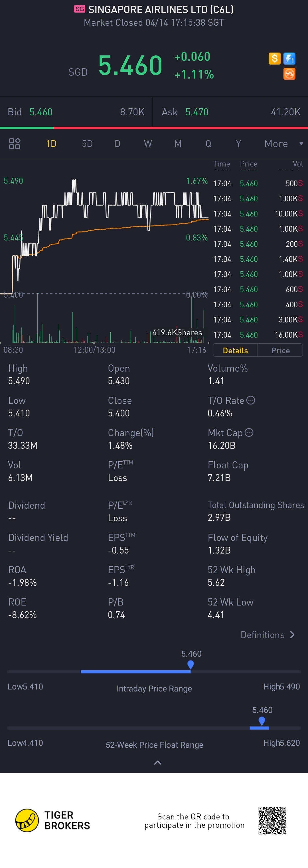Tap the Mkt Cap info icon
This screenshot has width=308, height=868.
pyautogui.click(x=249, y=432)
